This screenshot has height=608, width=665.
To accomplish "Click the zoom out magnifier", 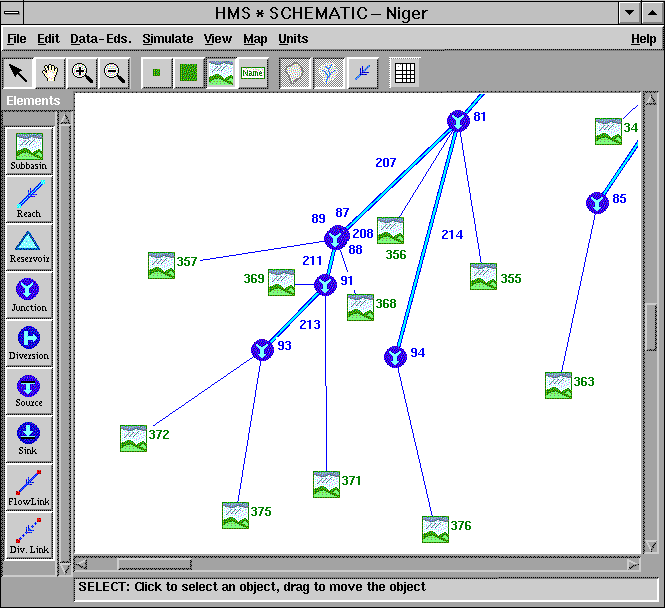I will [x=114, y=73].
